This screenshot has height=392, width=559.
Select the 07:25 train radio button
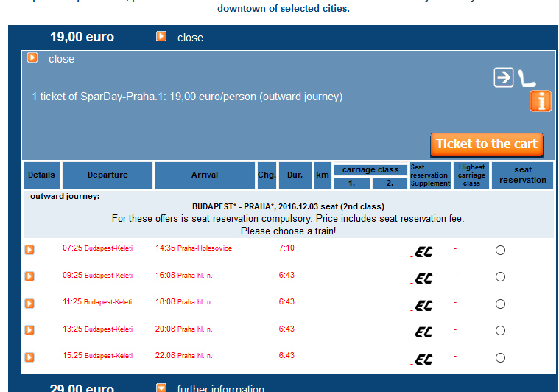pyautogui.click(x=500, y=250)
